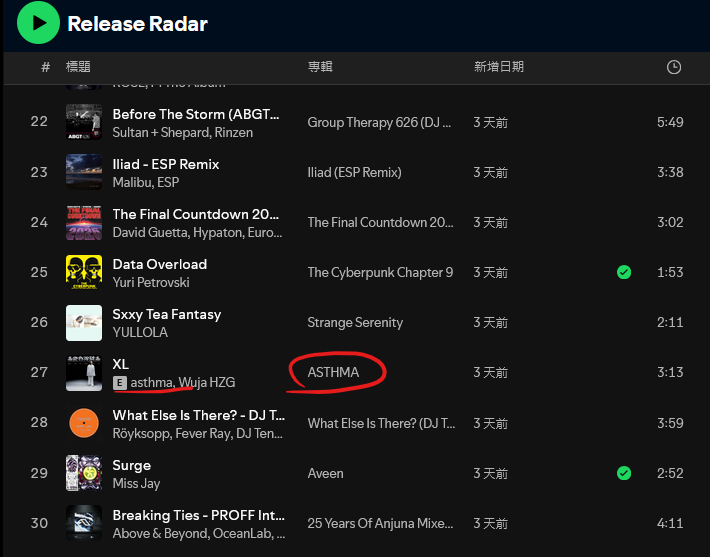This screenshot has width=710, height=557.
Task: Open artist Röyksopp
Action: click(141, 434)
